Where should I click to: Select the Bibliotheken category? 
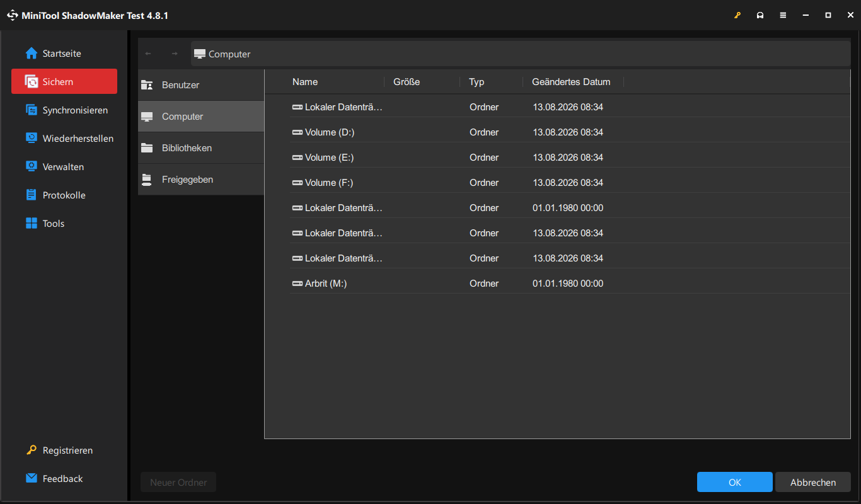tap(201, 148)
